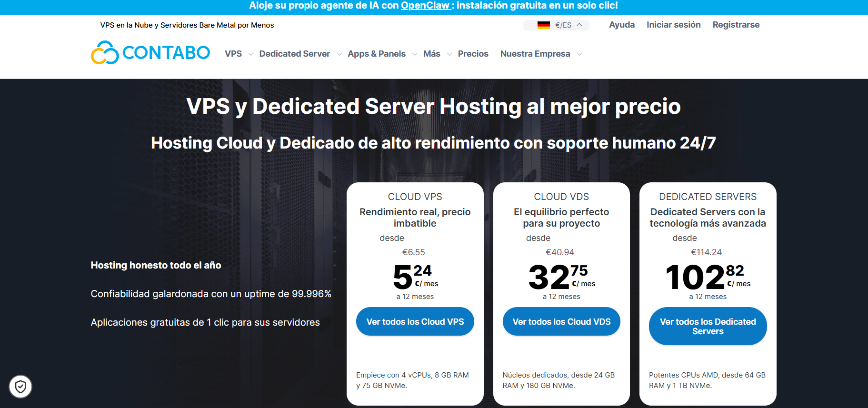Click the German flag icon
Image resolution: width=868 pixels, height=408 pixels.
tap(544, 25)
